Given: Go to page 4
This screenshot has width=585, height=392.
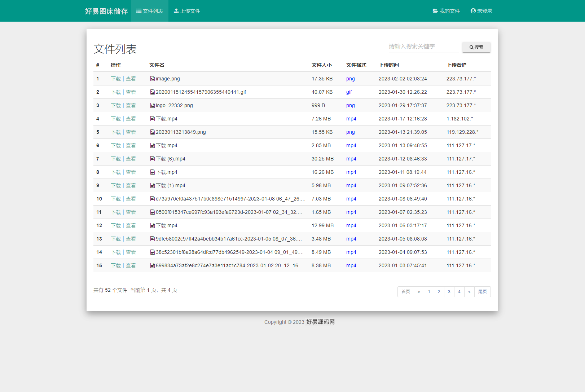Looking at the screenshot, I should (459, 292).
